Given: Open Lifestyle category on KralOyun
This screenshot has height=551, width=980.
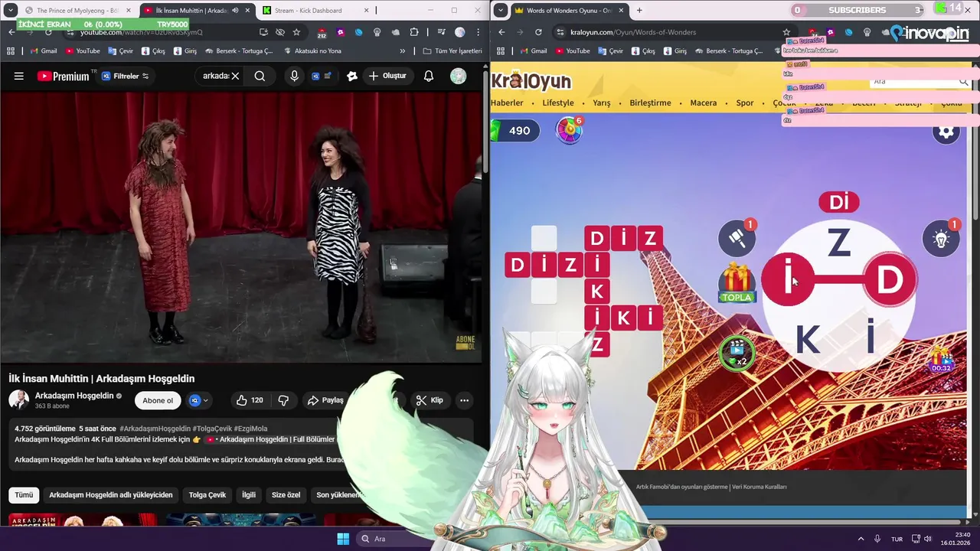Looking at the screenshot, I should click(x=558, y=103).
